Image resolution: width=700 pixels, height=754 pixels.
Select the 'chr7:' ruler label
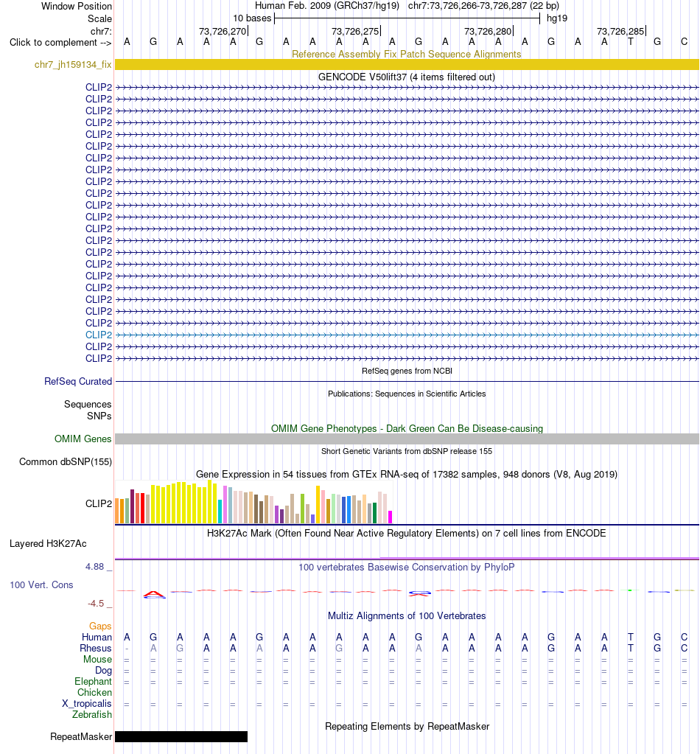[x=101, y=31]
